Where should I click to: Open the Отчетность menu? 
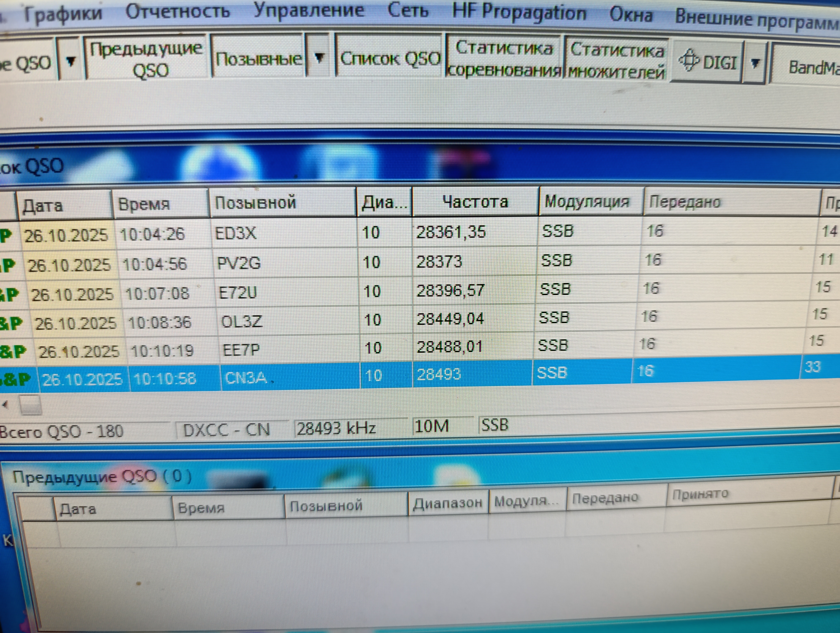click(178, 12)
